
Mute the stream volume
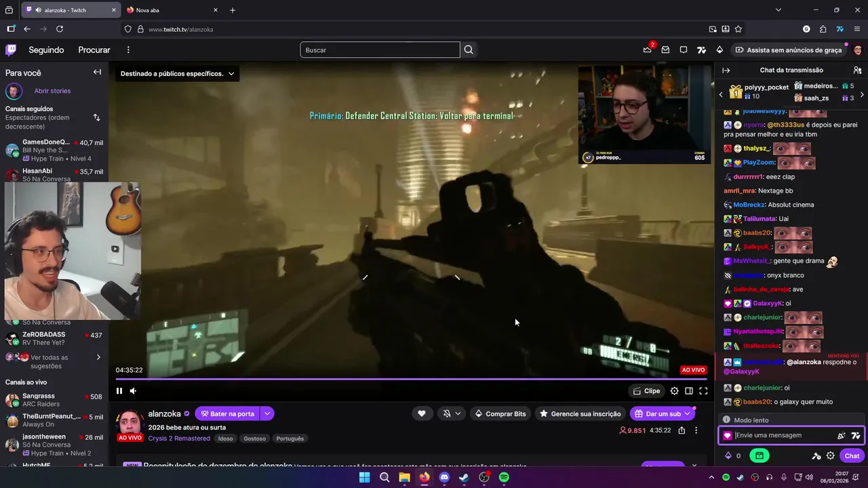point(133,390)
